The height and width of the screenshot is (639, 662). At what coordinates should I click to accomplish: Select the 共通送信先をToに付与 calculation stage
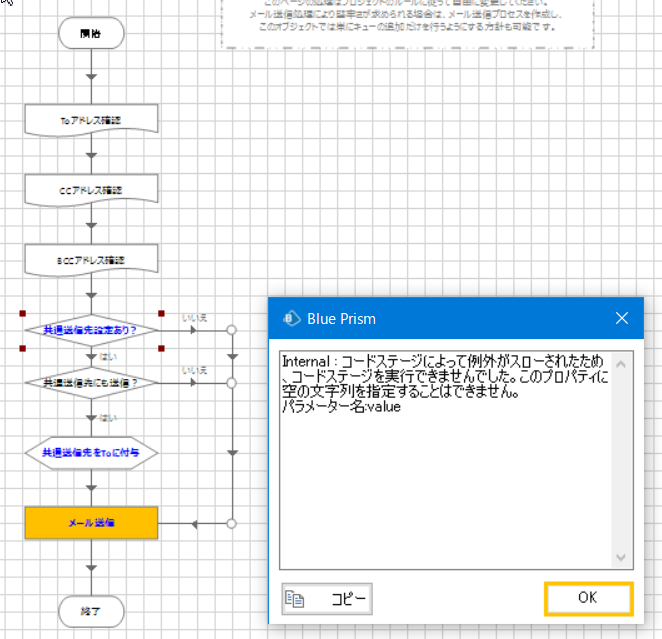coord(91,453)
